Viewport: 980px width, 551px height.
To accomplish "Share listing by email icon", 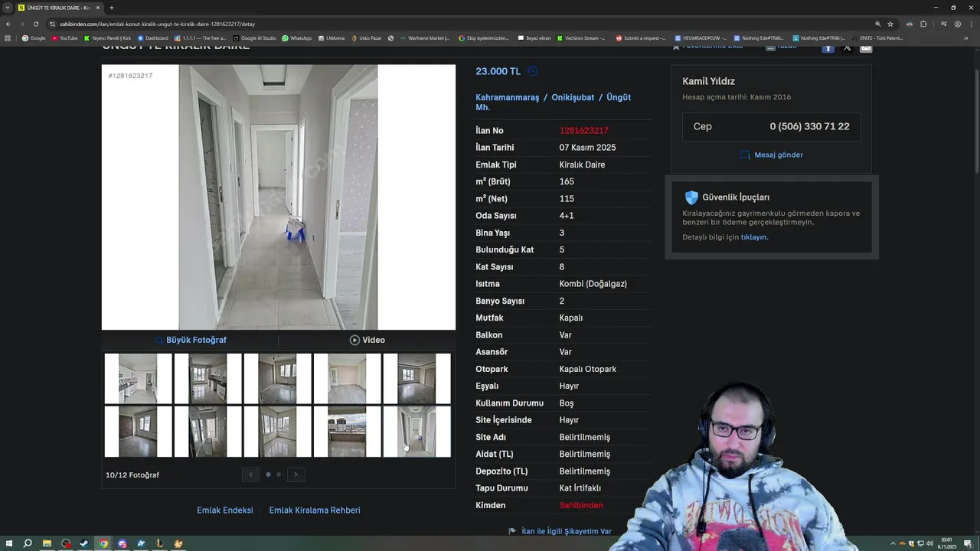I will (866, 47).
